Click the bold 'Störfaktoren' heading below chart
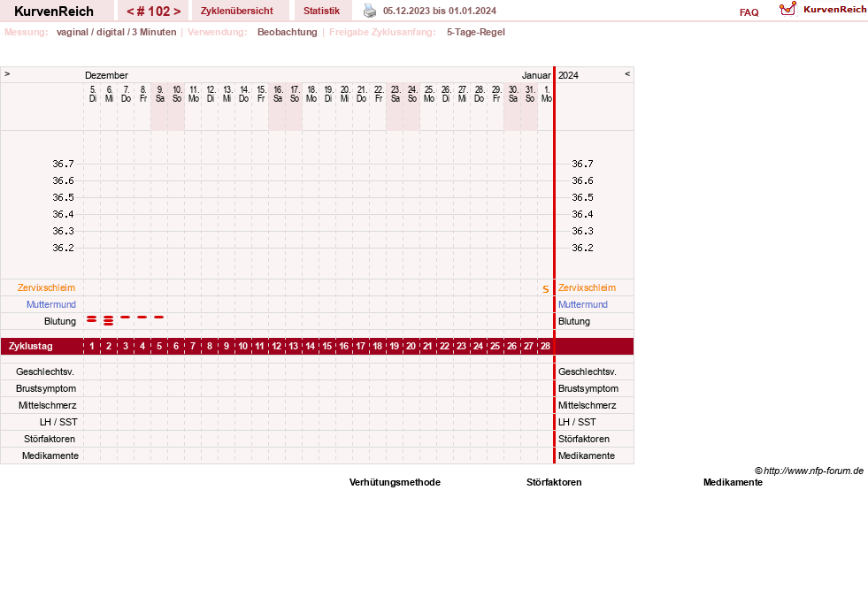Image resolution: width=868 pixels, height=605 pixels. tap(554, 483)
